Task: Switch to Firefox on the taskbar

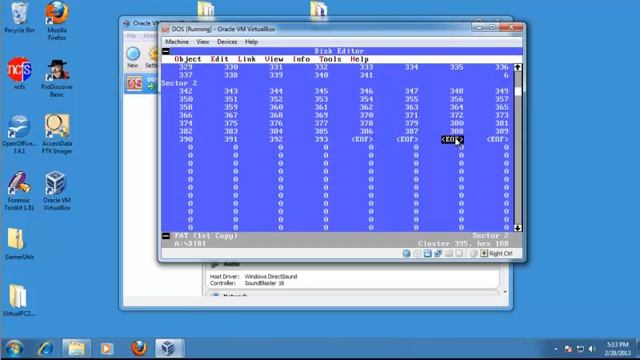Action: pyautogui.click(x=139, y=349)
